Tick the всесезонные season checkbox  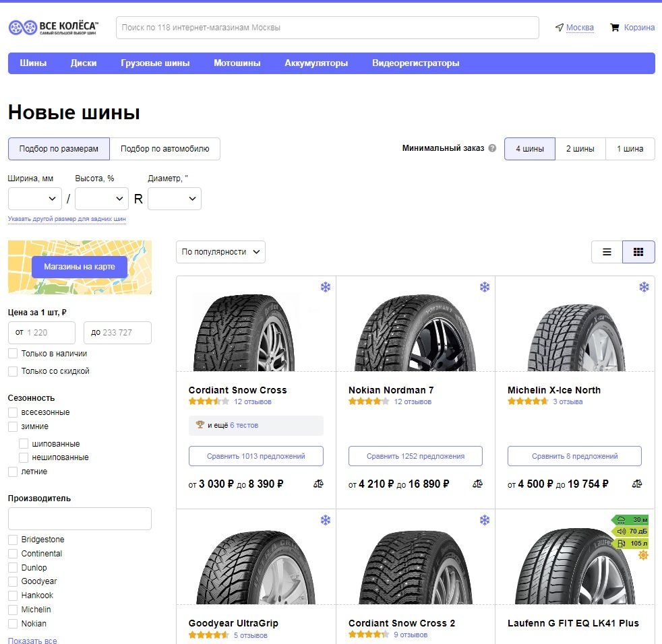pos(13,412)
